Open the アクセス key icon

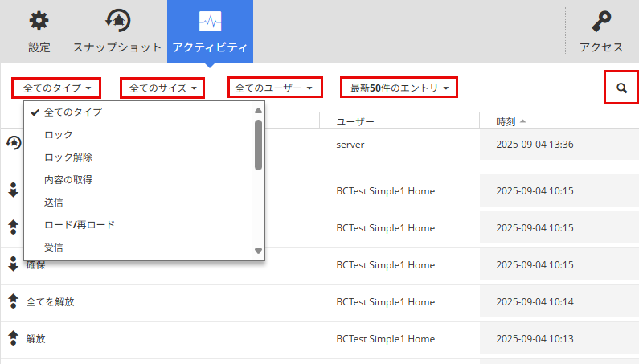tap(601, 22)
